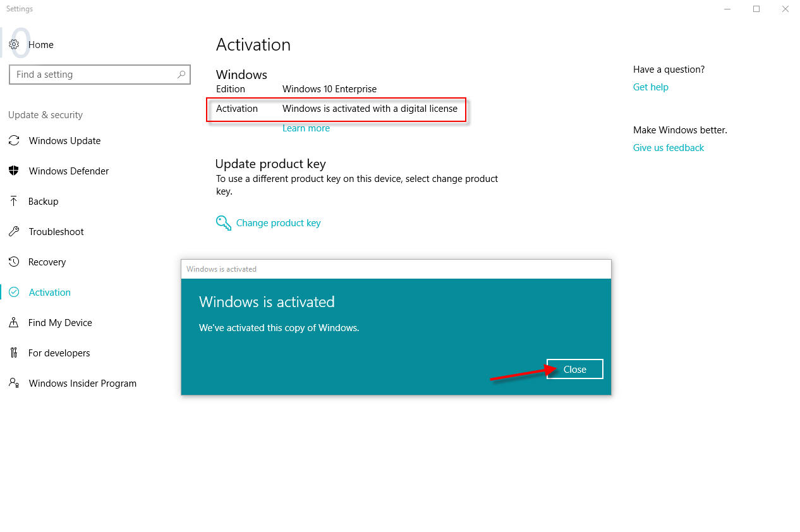Click the Windows Update sync icon
This screenshot has width=800, height=532.
tap(14, 141)
